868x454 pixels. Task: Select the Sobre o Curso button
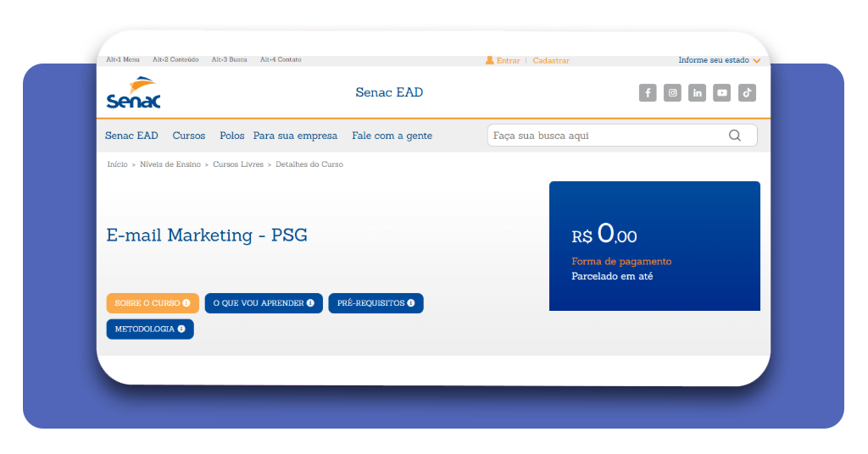(x=153, y=303)
